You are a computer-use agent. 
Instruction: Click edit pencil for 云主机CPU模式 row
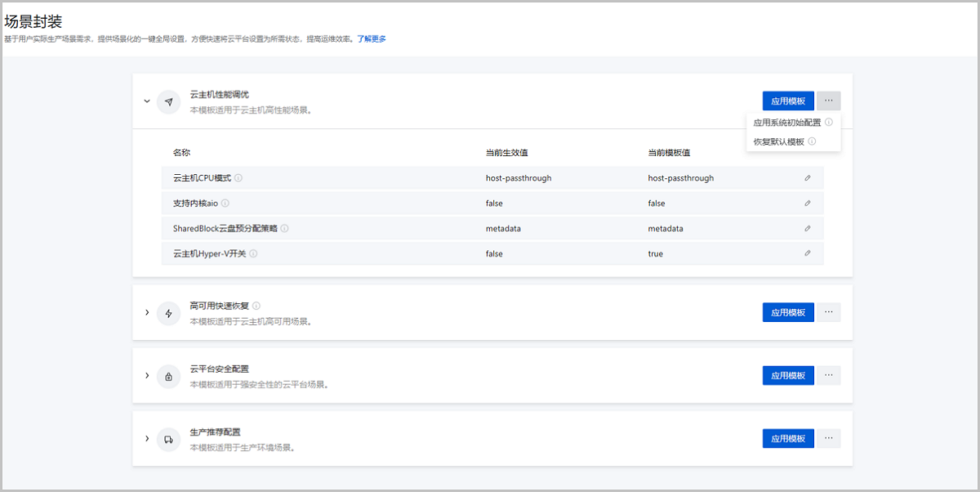point(807,178)
